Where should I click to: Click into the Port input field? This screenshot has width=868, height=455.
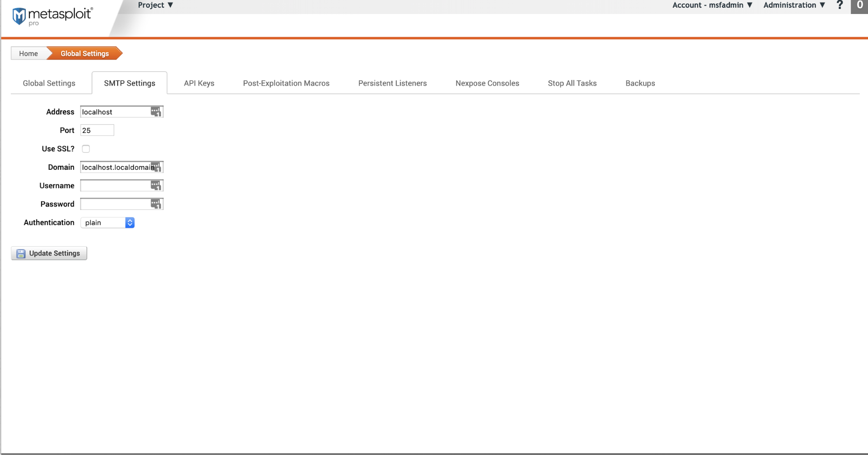(97, 130)
